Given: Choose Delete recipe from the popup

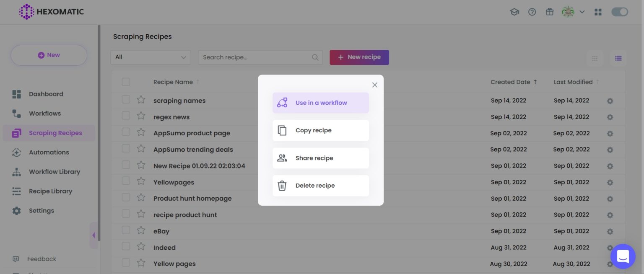Looking at the screenshot, I should tap(320, 186).
